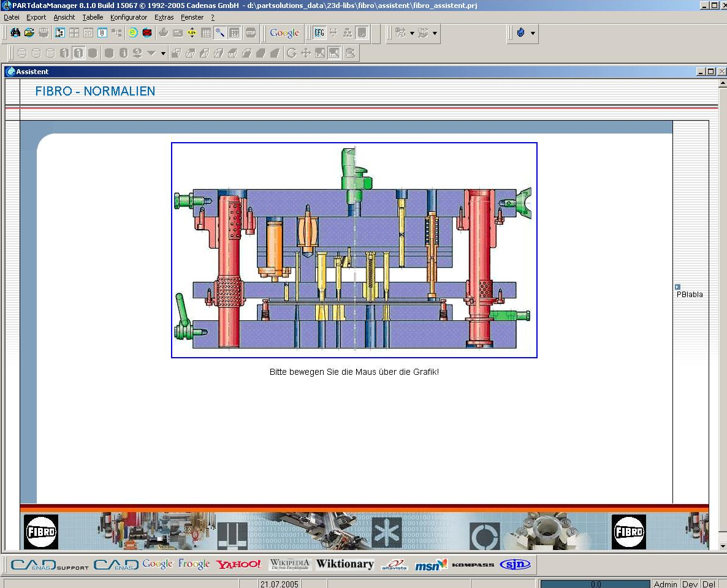Click the @ email icon in toolbar
The height and width of the screenshot is (588, 727).
[133, 33]
